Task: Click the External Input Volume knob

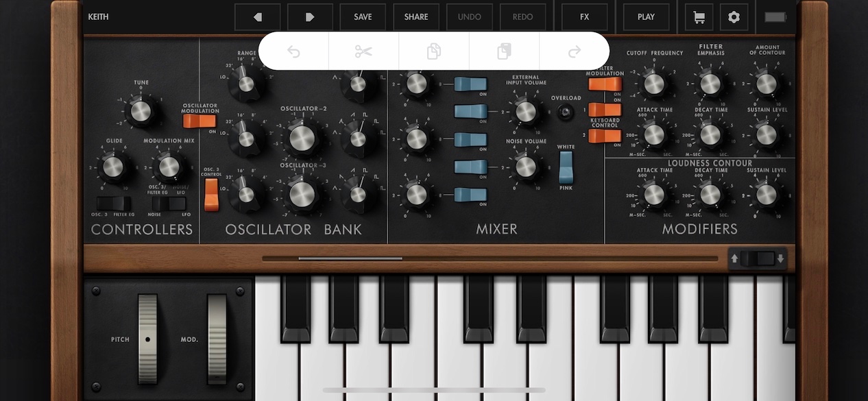Action: tap(525, 112)
